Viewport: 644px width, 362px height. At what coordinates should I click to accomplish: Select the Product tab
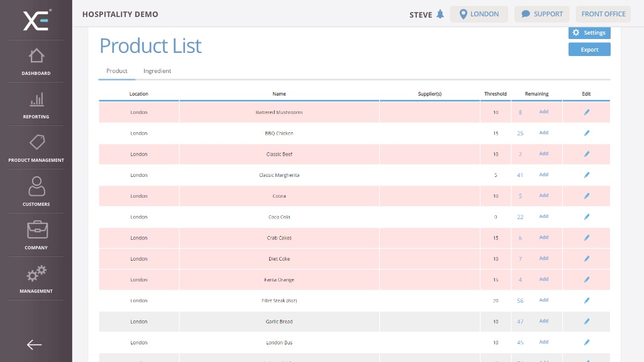click(x=117, y=71)
